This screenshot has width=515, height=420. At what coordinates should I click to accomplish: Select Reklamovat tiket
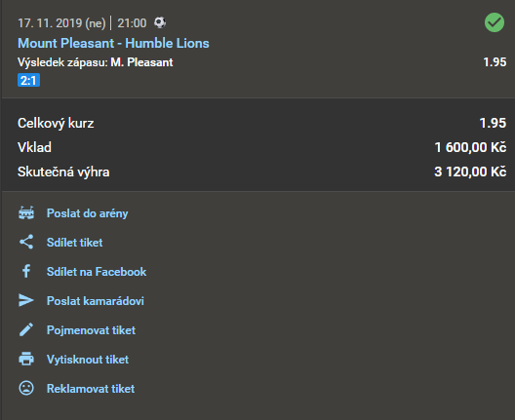(91, 389)
